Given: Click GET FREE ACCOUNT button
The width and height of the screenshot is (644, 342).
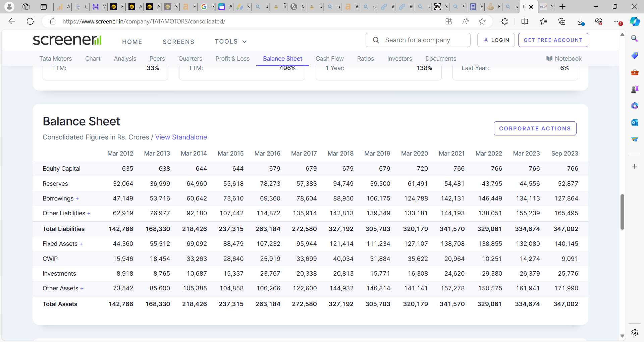Looking at the screenshot, I should click(553, 40).
